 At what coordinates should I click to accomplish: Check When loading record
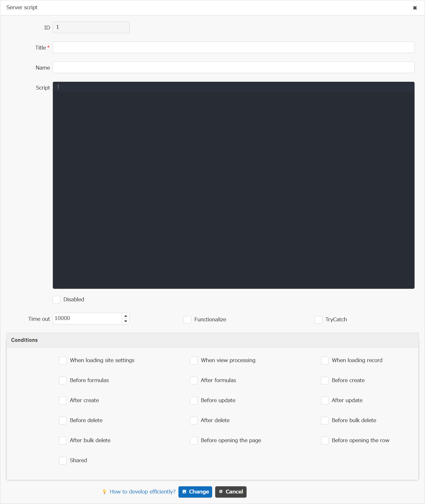point(325,361)
